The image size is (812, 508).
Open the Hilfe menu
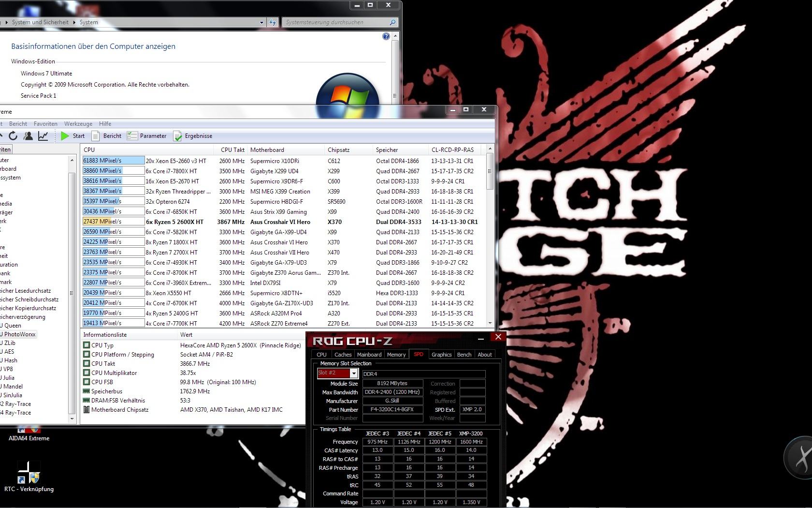[x=105, y=124]
